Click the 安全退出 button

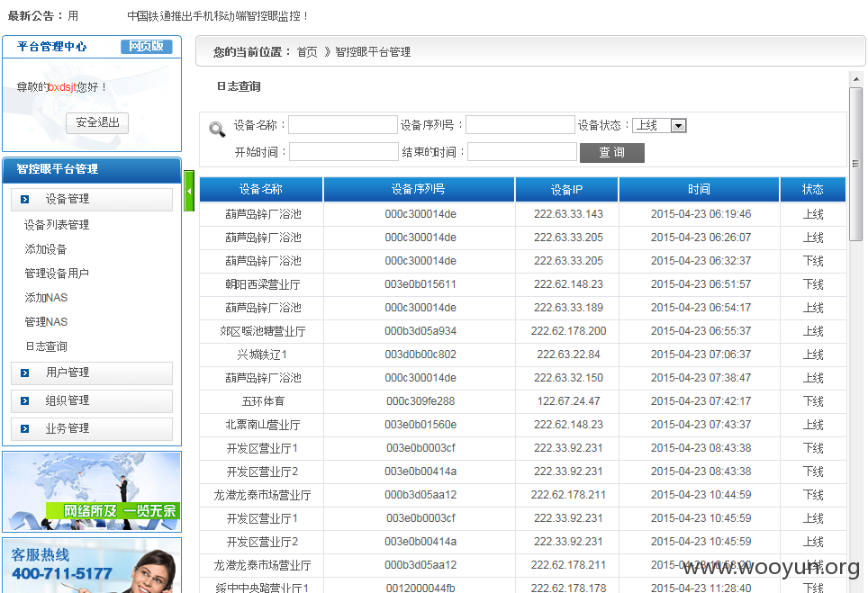[x=97, y=122]
